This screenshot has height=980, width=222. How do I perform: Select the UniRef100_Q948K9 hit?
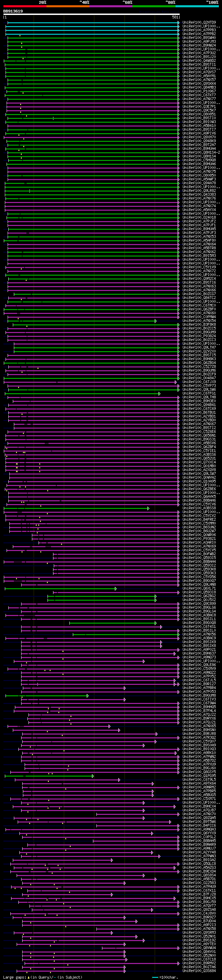(x=199, y=141)
